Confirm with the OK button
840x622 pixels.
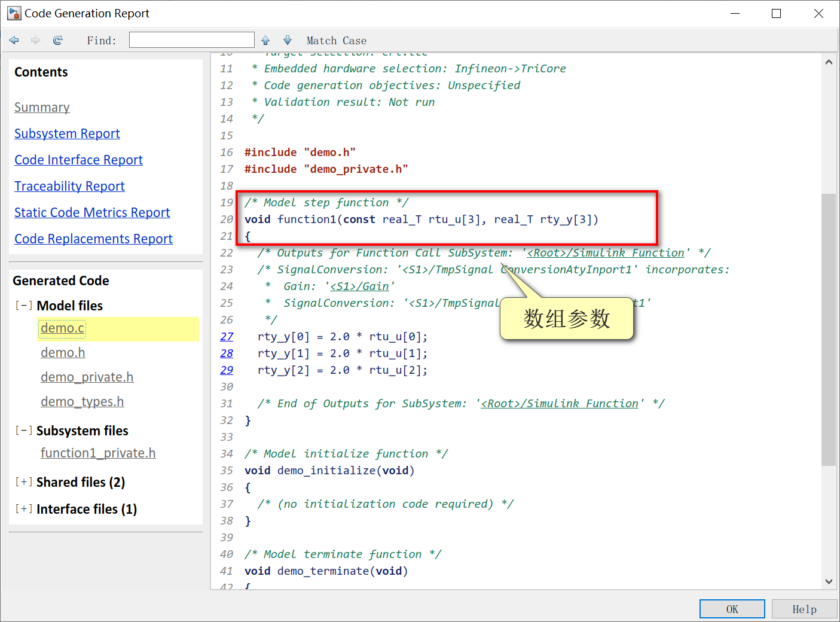[x=732, y=608]
